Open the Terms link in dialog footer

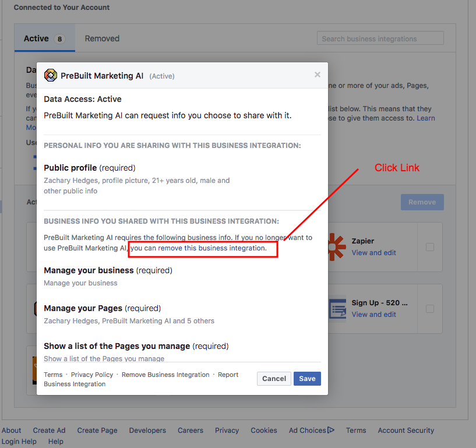[x=53, y=375]
